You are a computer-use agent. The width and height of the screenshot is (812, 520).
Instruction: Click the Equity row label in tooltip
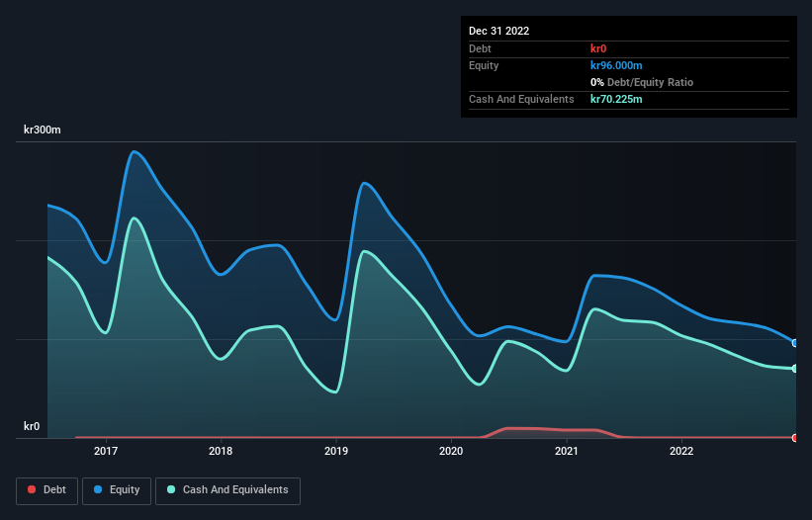[484, 65]
